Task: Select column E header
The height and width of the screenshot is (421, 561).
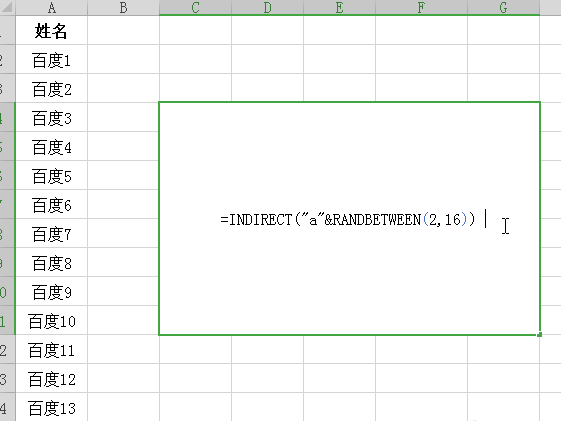Action: pyautogui.click(x=339, y=8)
